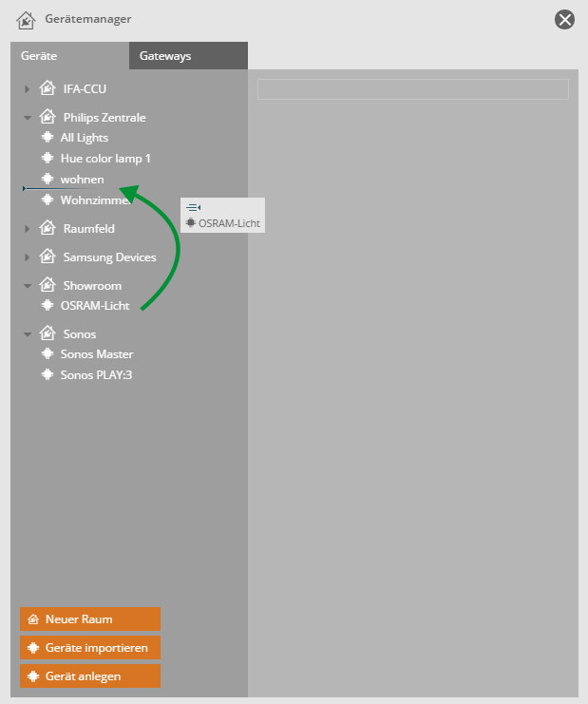Click the room icon beside Philips Zentrale
The image size is (588, 704).
[x=47, y=117]
